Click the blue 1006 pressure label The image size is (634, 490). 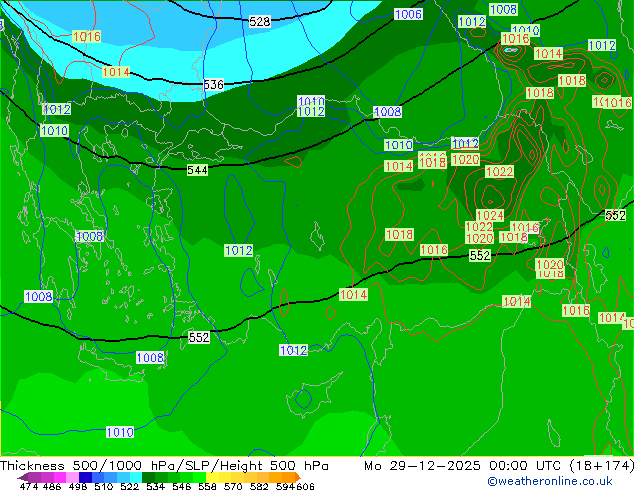click(408, 15)
